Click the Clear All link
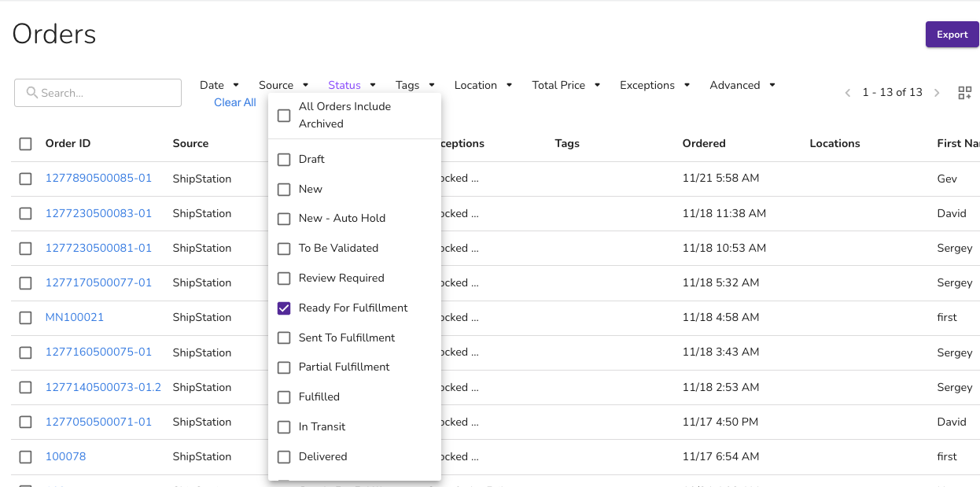 [x=235, y=102]
